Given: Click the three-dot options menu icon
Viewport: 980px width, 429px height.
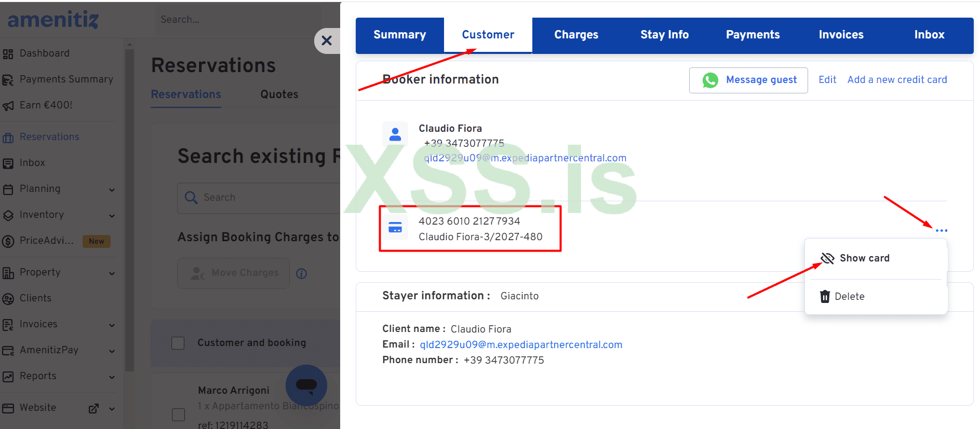Looking at the screenshot, I should tap(941, 230).
